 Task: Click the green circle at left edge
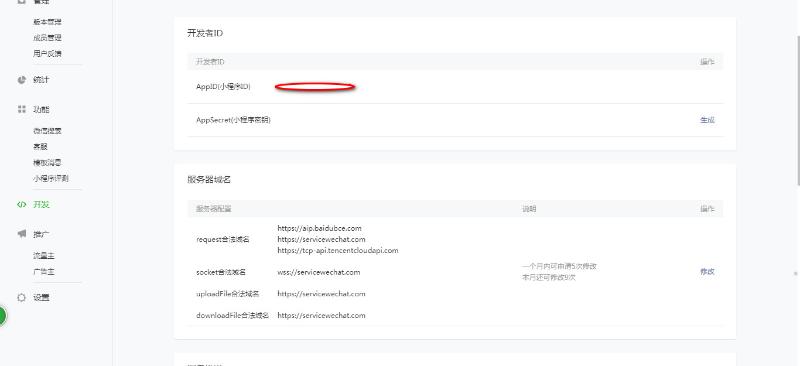coord(2,316)
